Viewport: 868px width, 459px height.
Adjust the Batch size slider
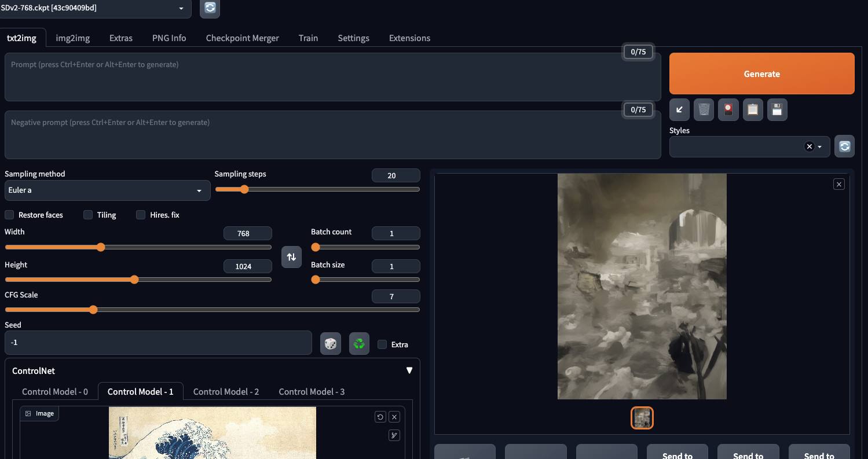(x=365, y=280)
